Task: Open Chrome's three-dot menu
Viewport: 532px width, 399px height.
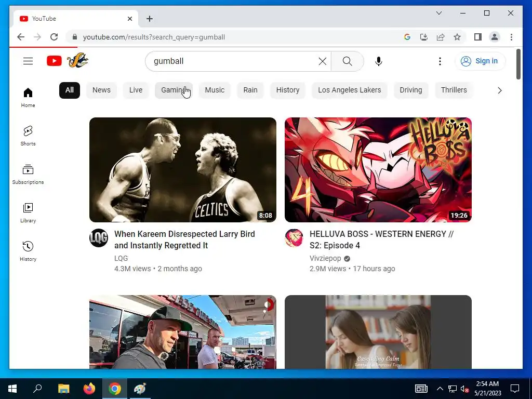Action: click(511, 37)
